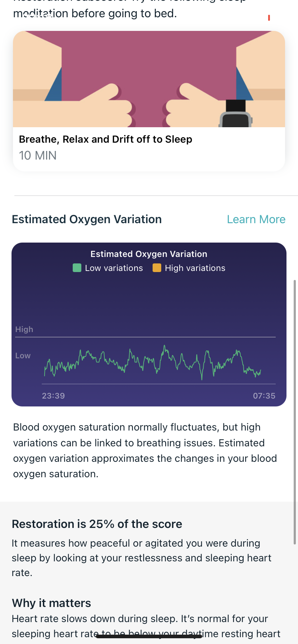The width and height of the screenshot is (298, 644).
Task: Tap the green Low variations legend swatch
Action: [x=77, y=268]
